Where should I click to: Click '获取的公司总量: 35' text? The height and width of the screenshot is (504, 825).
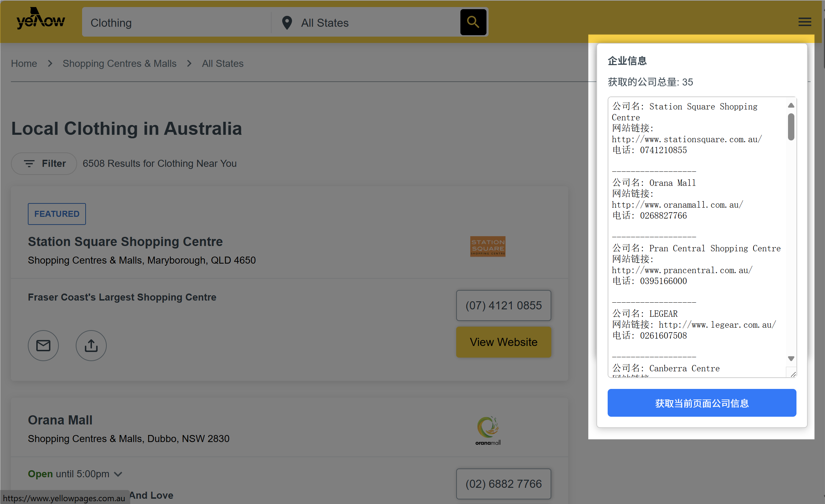point(650,82)
